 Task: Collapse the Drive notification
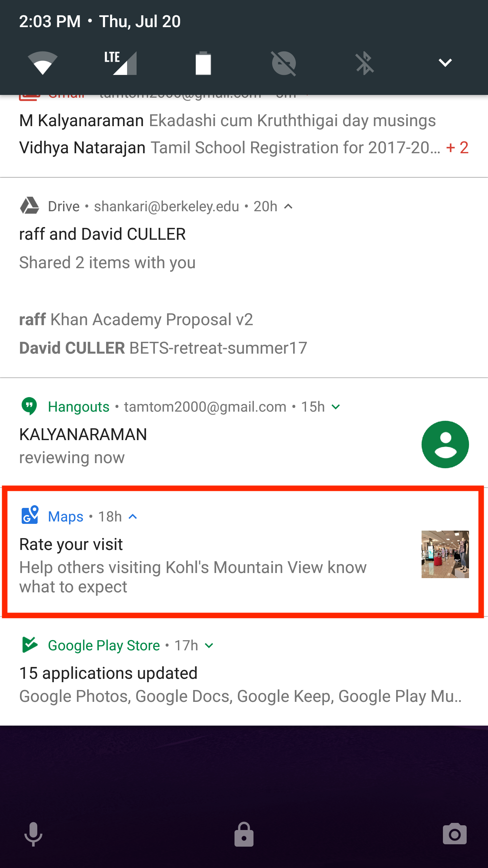pyautogui.click(x=288, y=206)
